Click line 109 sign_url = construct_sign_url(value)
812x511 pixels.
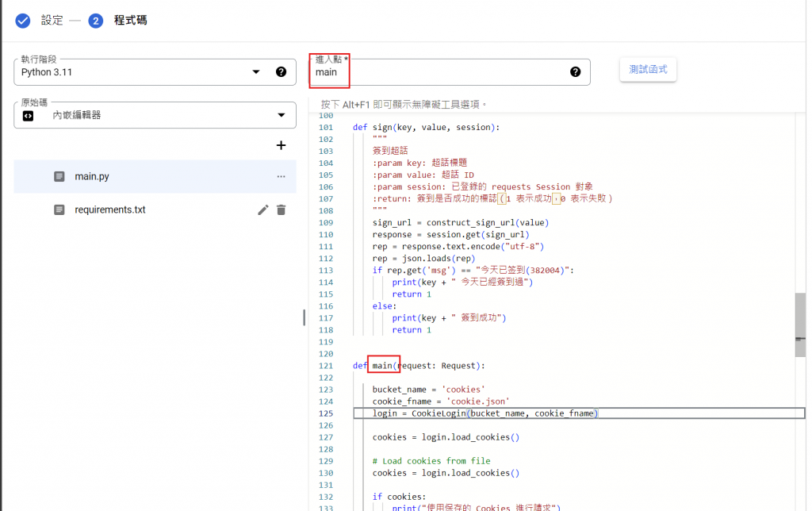(x=461, y=223)
